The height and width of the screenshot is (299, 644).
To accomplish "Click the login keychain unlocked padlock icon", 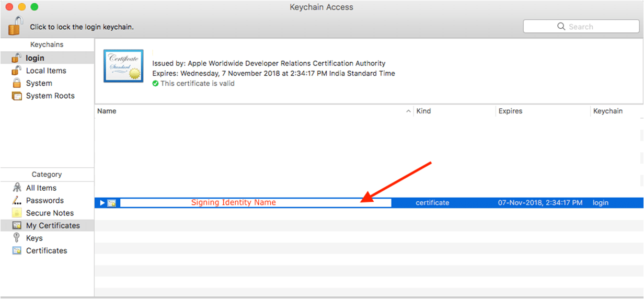I will tap(17, 57).
